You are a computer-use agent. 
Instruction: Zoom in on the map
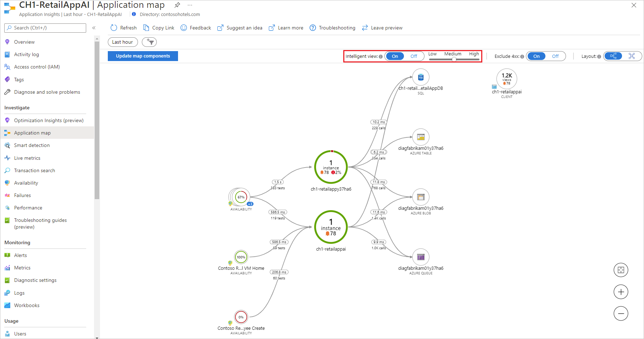tap(621, 292)
